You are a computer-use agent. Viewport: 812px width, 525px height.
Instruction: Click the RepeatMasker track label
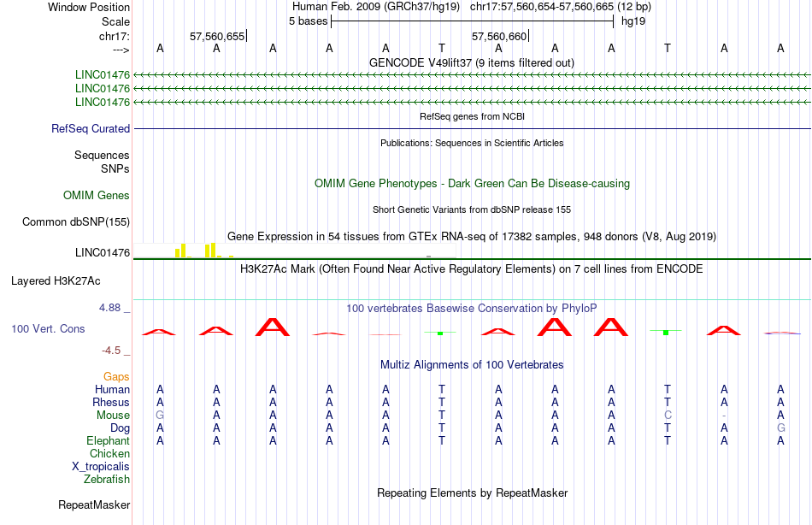click(94, 504)
